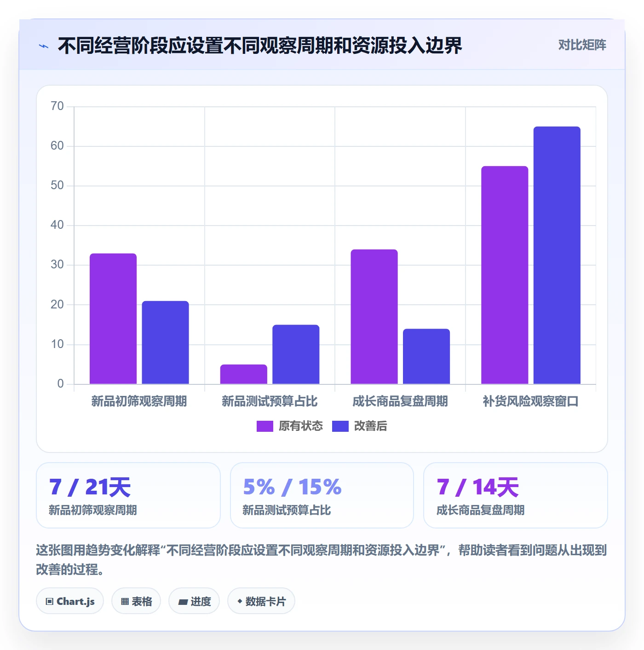Select the 对比矩阵 label in header
Screen dimensions: 644x650
coord(582,45)
